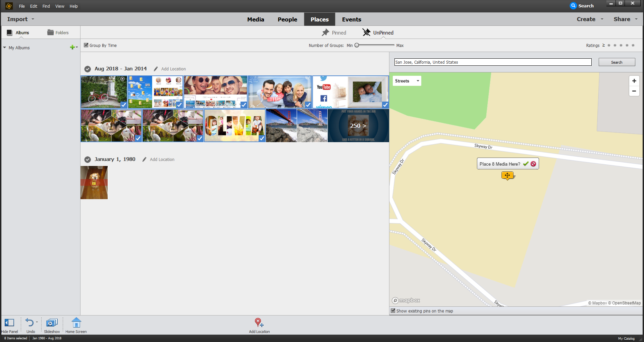
Task: Open the Streets map style dropdown
Action: pyautogui.click(x=407, y=81)
